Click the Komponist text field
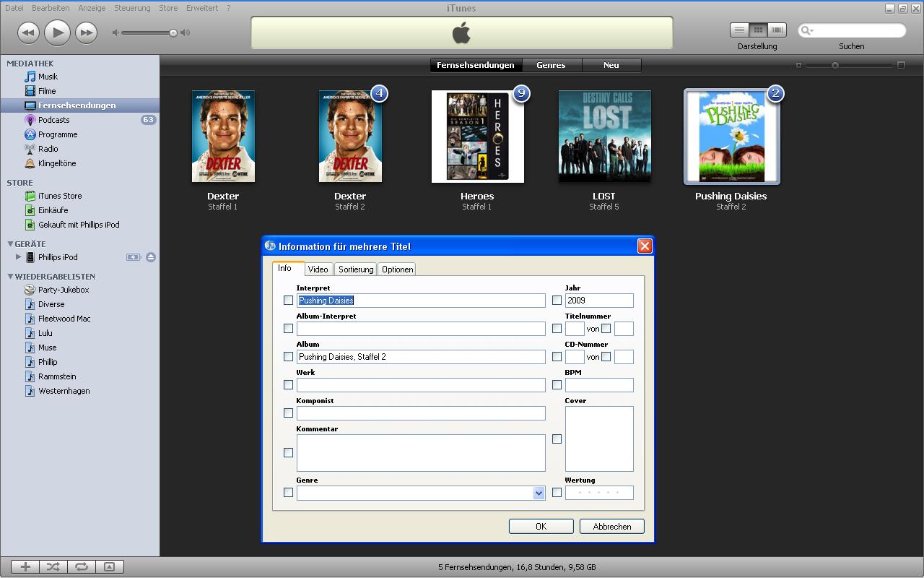 tap(421, 413)
